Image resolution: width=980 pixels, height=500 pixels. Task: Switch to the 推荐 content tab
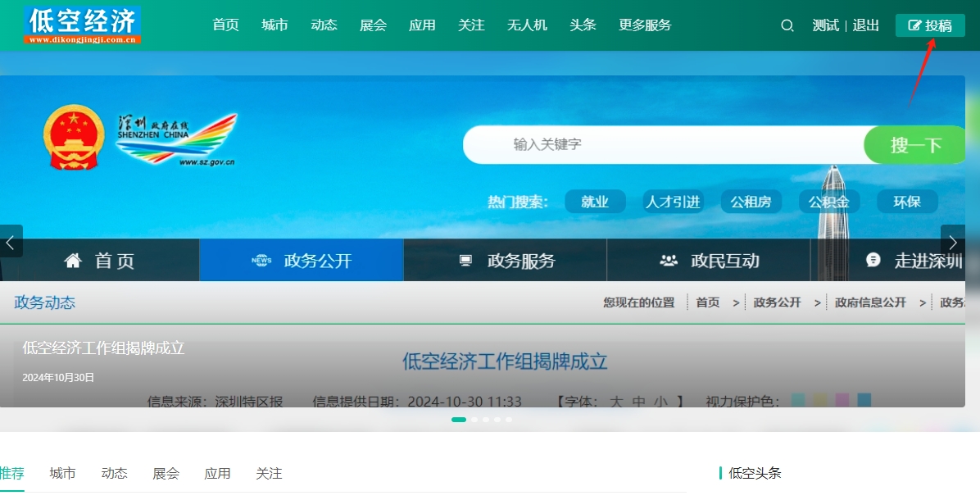tap(11, 473)
